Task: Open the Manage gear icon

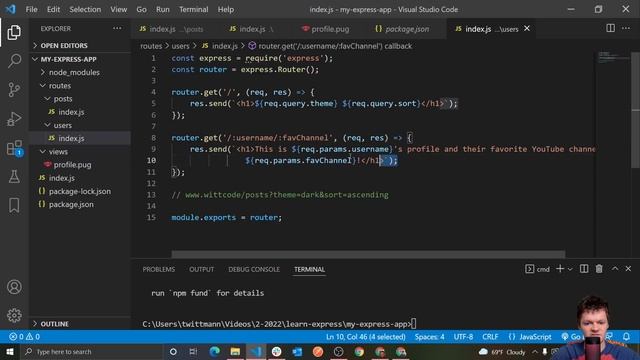Action: click(x=14, y=315)
